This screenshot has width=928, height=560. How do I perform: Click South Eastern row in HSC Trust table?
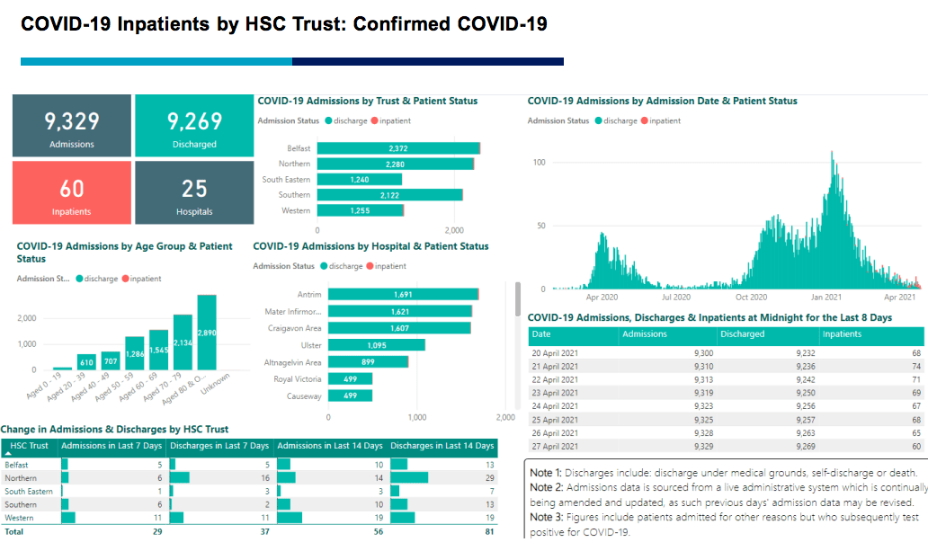click(x=249, y=492)
